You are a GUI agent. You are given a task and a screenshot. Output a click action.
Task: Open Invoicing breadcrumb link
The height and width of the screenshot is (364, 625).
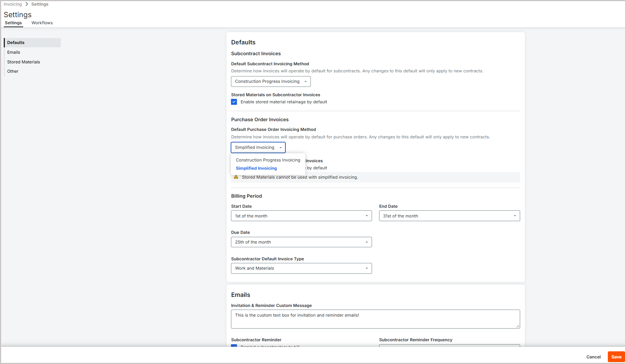click(13, 4)
